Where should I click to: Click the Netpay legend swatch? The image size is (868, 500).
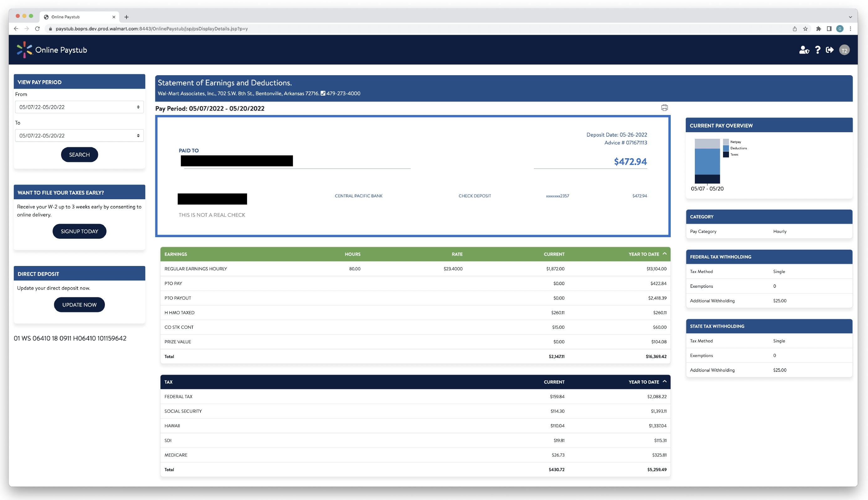tap(726, 142)
